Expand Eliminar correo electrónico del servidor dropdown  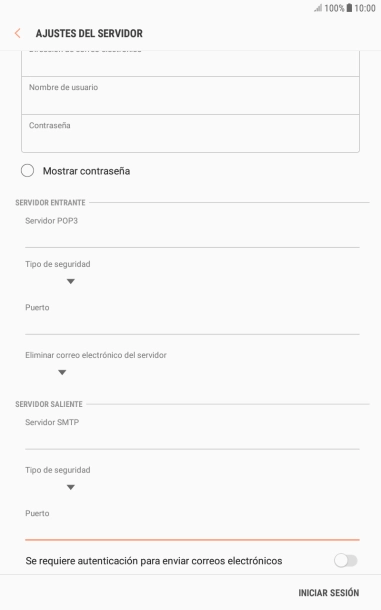tap(62, 372)
